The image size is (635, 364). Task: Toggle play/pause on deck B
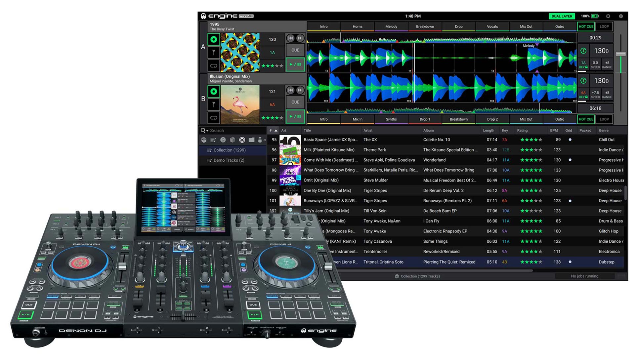[x=295, y=116]
